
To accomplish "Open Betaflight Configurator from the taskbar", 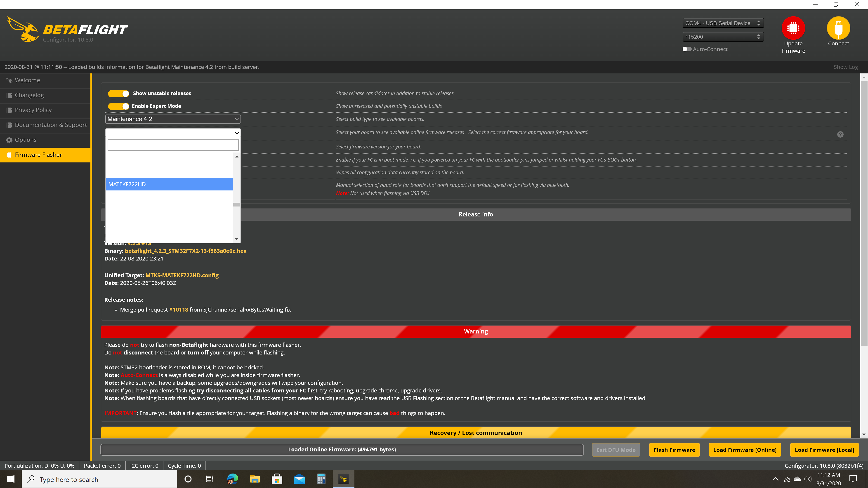I will point(343,479).
